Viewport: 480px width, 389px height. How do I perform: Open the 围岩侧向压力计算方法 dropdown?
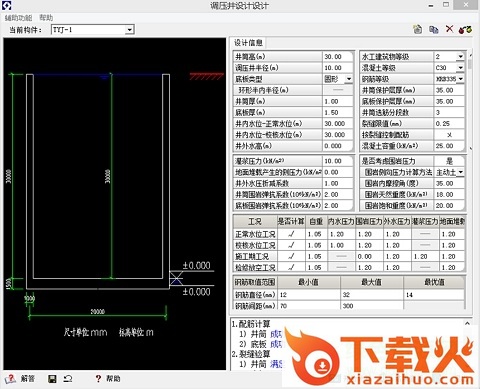tap(460, 172)
